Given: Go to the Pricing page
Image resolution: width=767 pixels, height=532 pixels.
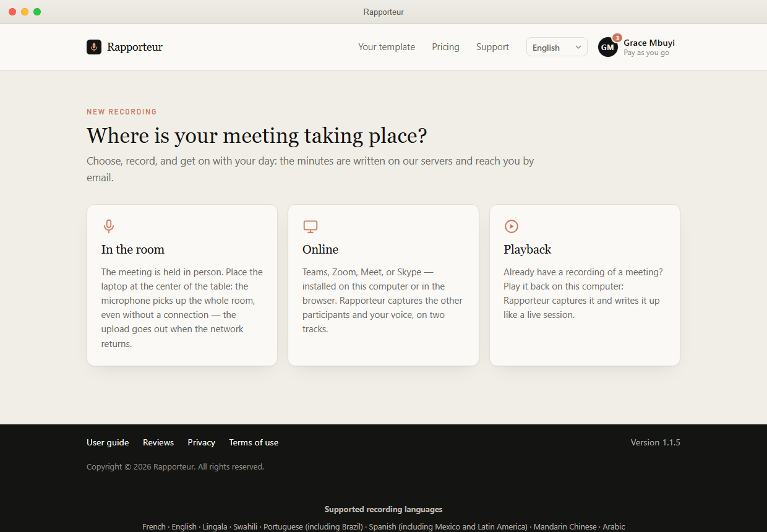Looking at the screenshot, I should [445, 47].
